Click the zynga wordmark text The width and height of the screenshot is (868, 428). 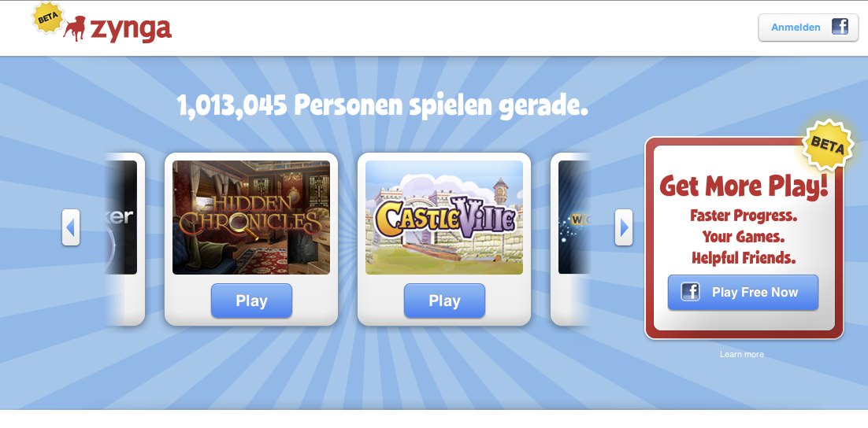(x=131, y=29)
